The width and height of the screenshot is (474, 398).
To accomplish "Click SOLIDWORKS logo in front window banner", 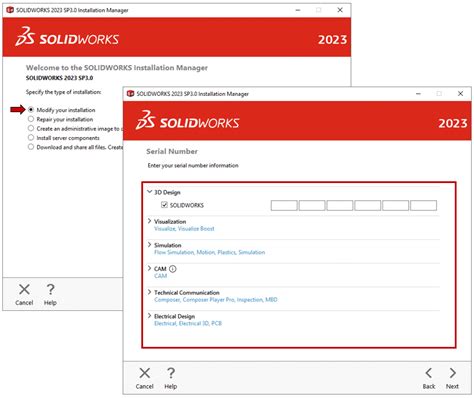I will (x=187, y=121).
